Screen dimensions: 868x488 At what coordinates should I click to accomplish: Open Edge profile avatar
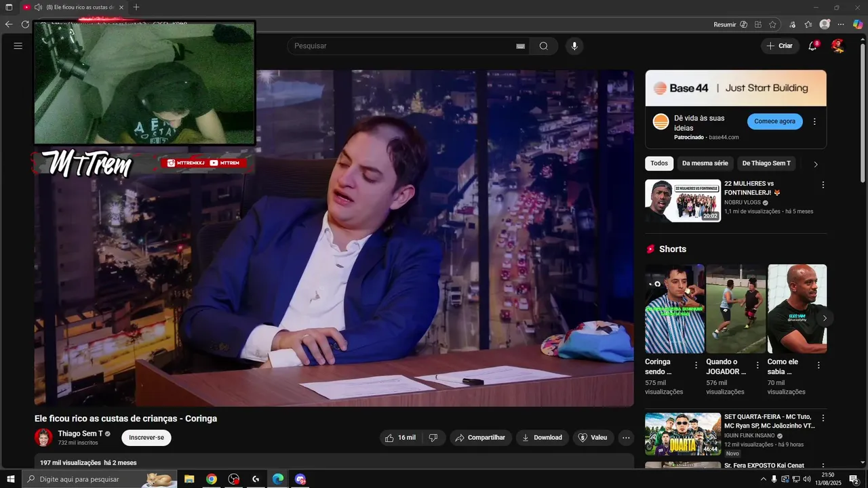click(825, 24)
